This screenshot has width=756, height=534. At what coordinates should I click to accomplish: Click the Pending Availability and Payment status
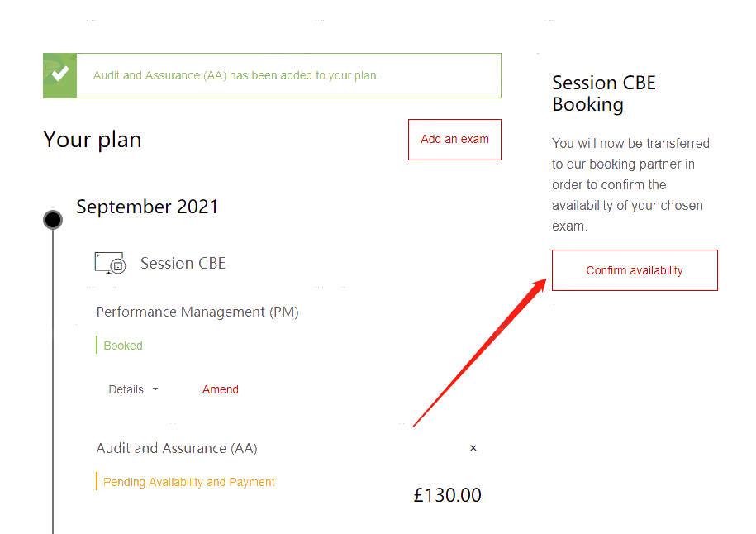point(189,482)
